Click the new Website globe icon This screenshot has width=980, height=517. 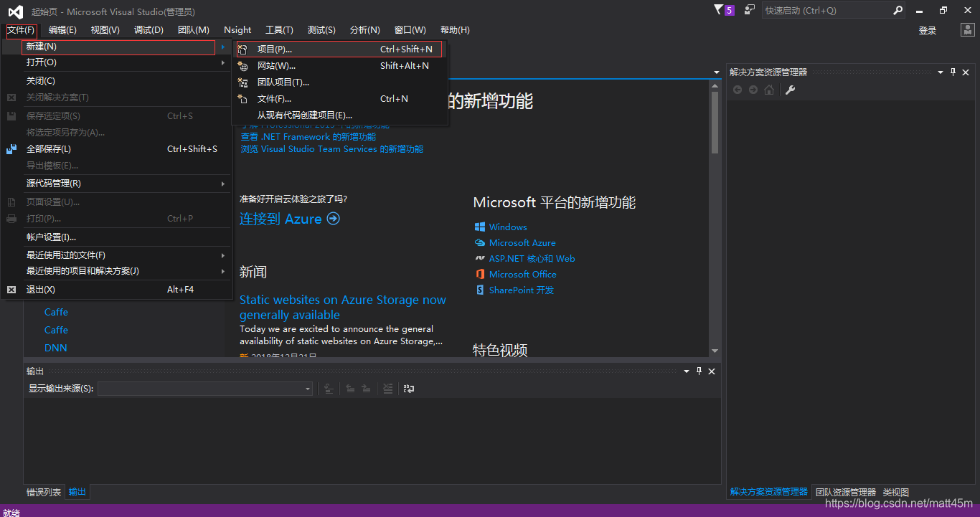click(243, 66)
